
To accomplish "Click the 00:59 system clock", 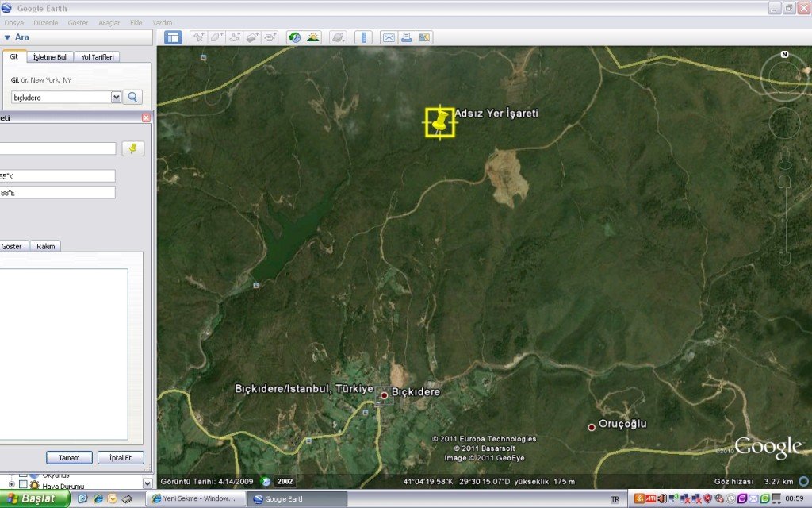I will [x=795, y=498].
